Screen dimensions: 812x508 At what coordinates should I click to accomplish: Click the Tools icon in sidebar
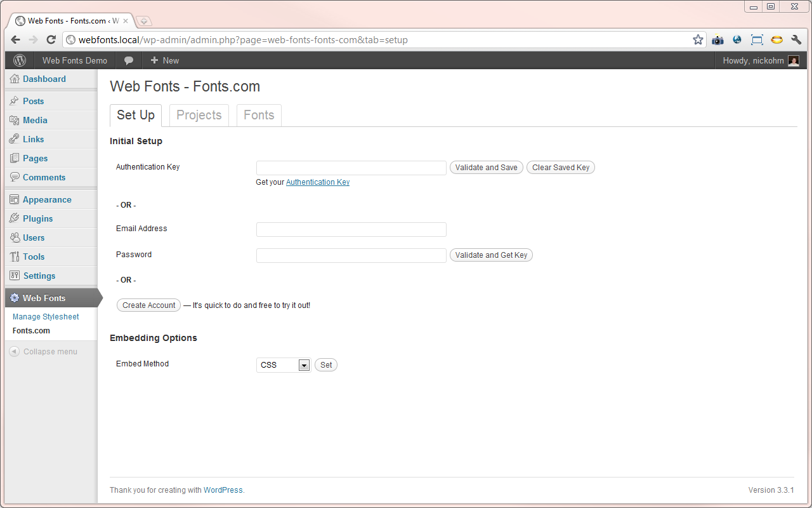[x=15, y=257]
